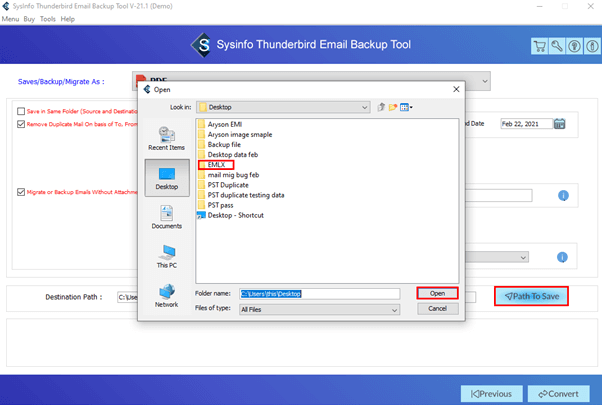Viewport: 602px width, 405px height.
Task: Select Desktop in dialog sidebar
Action: coord(167,178)
